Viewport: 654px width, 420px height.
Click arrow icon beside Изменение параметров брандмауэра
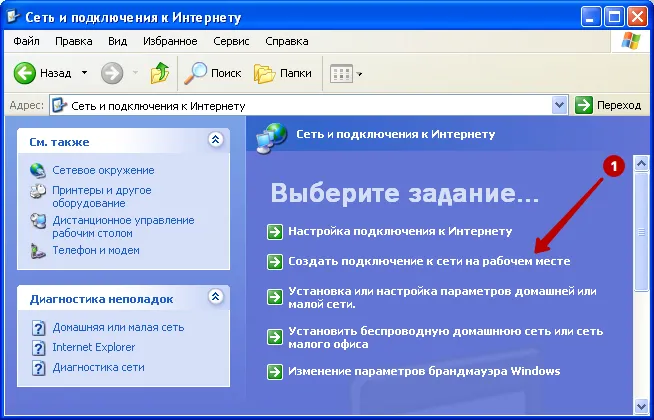tap(274, 372)
